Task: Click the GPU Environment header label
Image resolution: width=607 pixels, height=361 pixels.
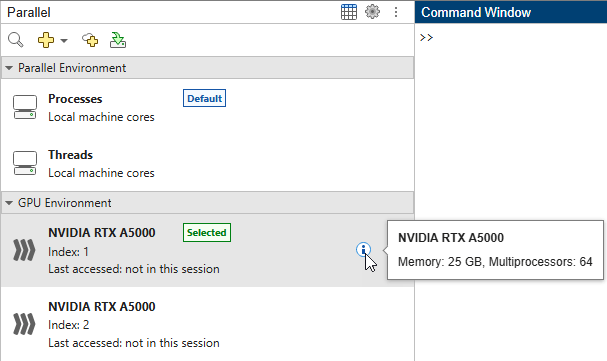Action: 65,203
